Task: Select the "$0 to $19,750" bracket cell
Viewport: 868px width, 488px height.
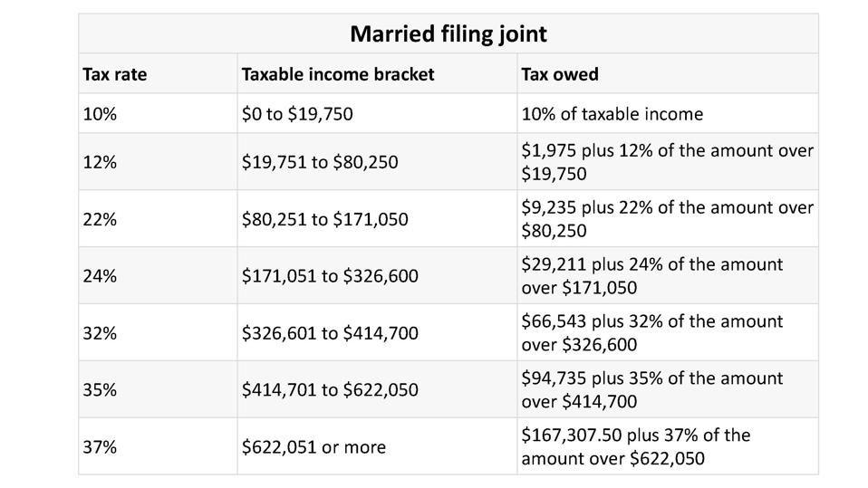Action: click(x=297, y=114)
